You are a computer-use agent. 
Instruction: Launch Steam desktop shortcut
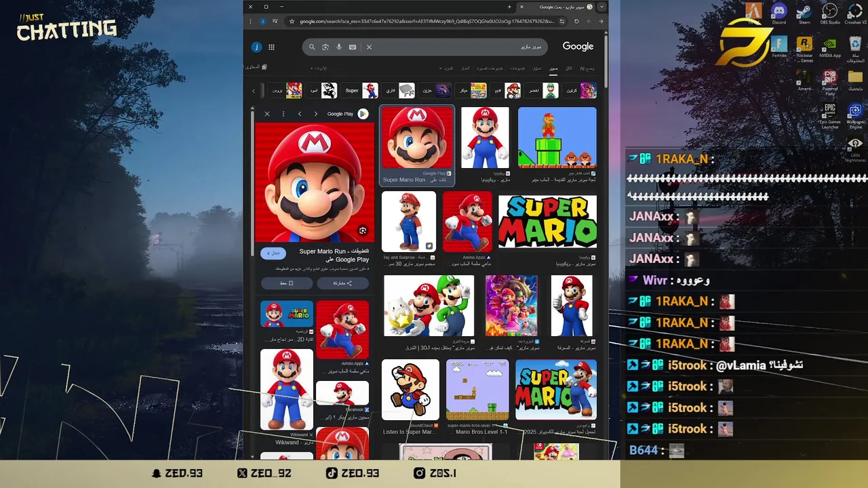tap(804, 13)
